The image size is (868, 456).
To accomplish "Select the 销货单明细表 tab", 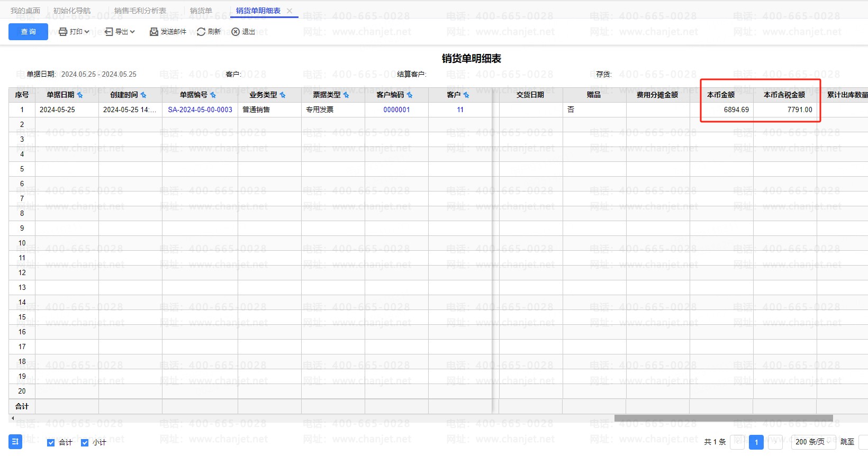I will (x=258, y=11).
